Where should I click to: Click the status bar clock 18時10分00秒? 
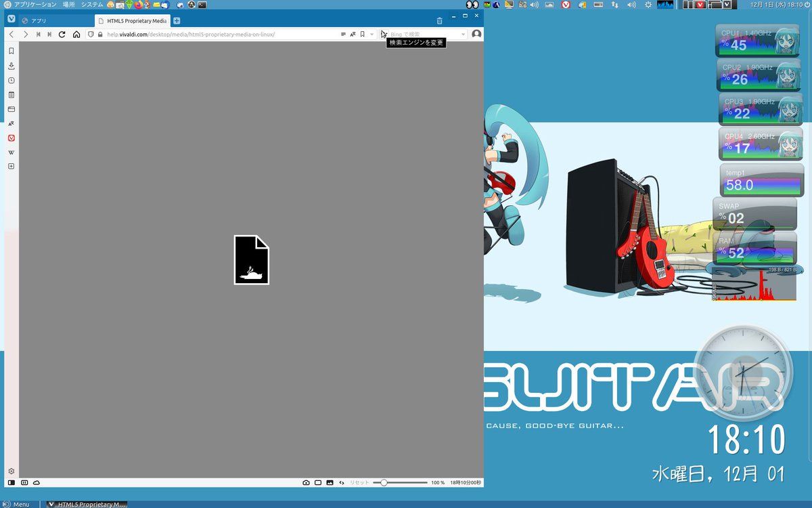[466, 482]
